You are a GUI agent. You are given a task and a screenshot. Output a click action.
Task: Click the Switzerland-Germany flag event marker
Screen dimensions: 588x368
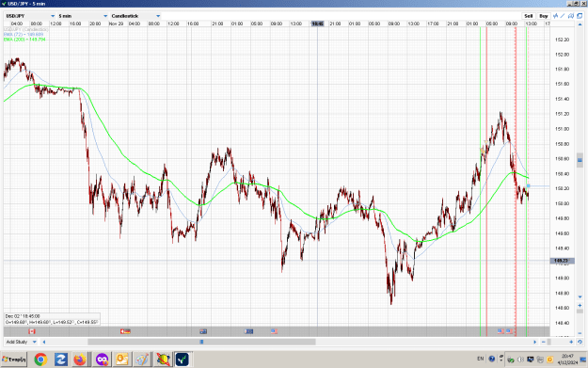click(x=125, y=331)
